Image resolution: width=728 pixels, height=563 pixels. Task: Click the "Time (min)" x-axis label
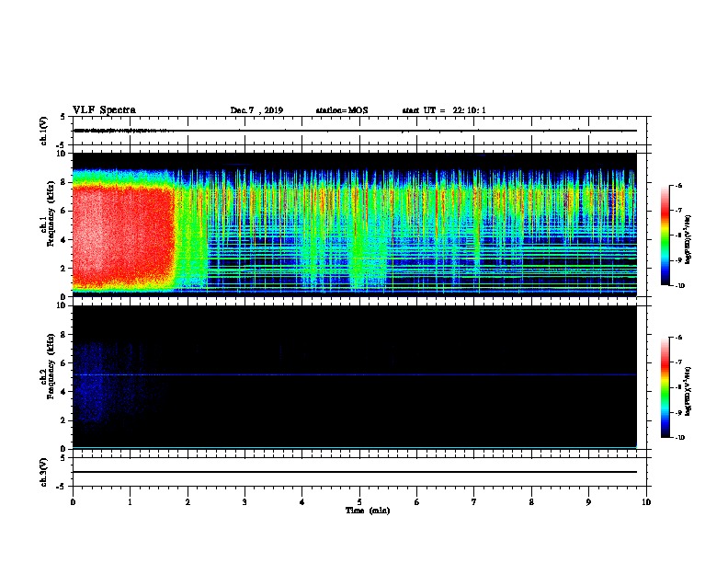coord(368,511)
